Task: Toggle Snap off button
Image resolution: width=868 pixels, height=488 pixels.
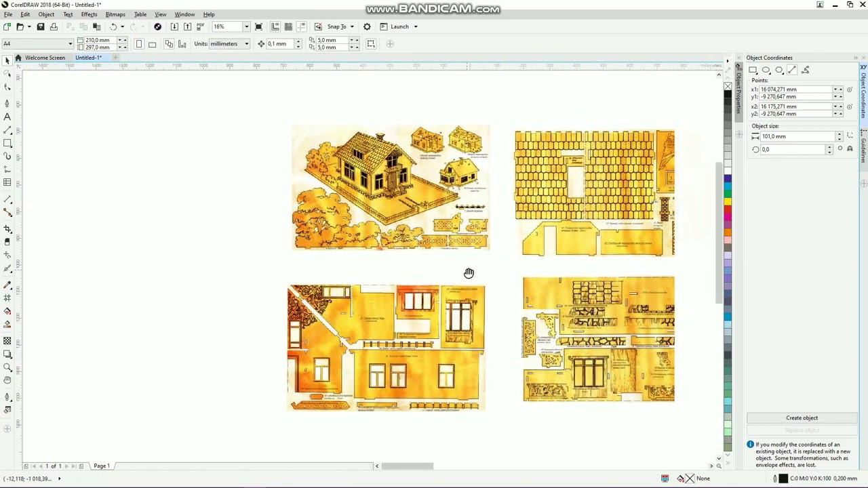Action: click(318, 26)
